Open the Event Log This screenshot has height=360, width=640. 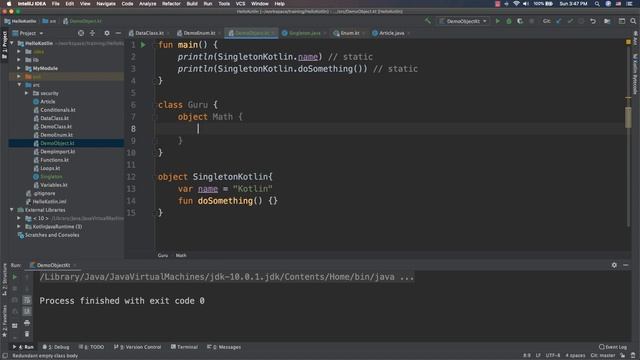(x=613, y=347)
